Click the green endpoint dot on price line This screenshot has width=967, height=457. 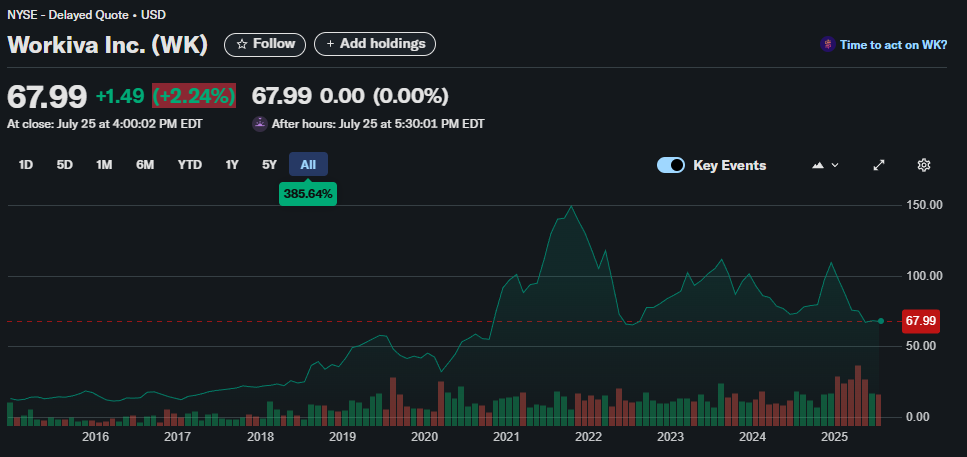(x=881, y=321)
